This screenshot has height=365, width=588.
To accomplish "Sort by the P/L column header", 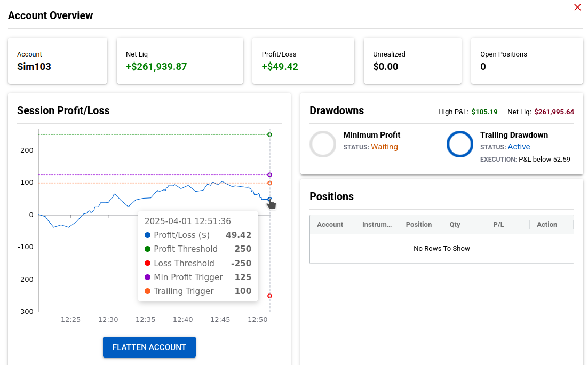I will [498, 225].
